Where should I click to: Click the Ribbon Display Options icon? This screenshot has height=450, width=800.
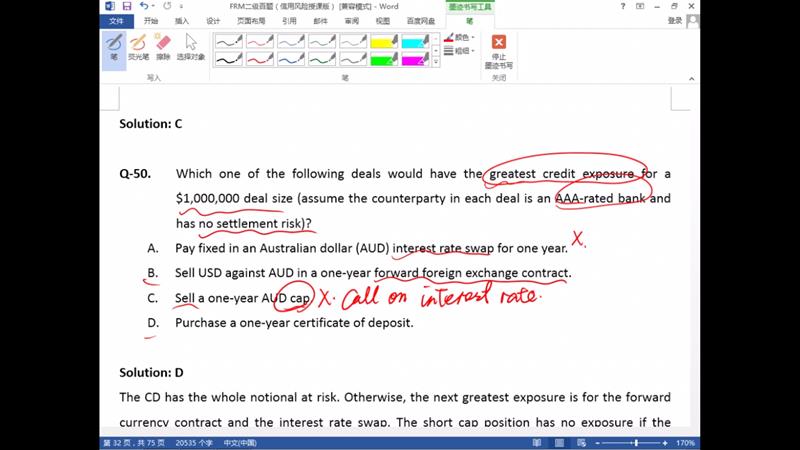640,6
